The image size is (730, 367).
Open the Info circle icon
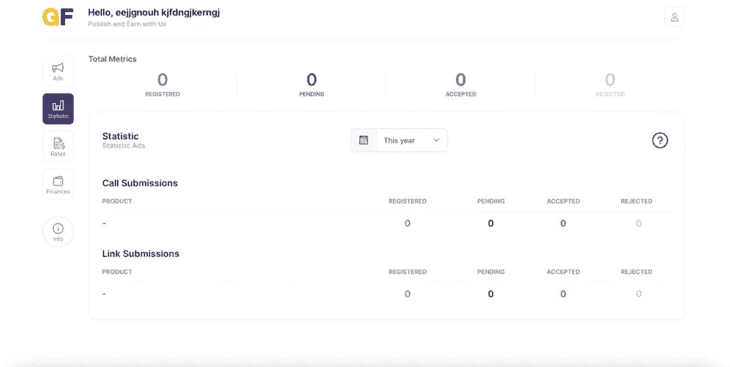click(x=58, y=231)
